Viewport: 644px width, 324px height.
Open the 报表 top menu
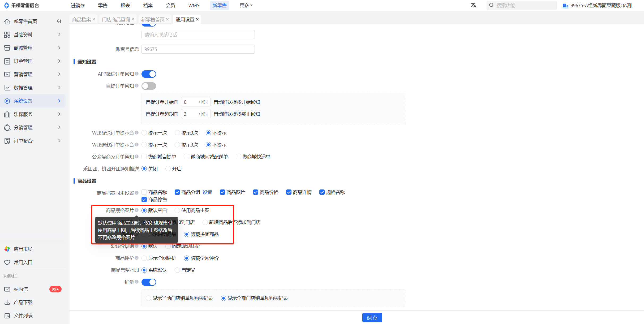coord(125,5)
